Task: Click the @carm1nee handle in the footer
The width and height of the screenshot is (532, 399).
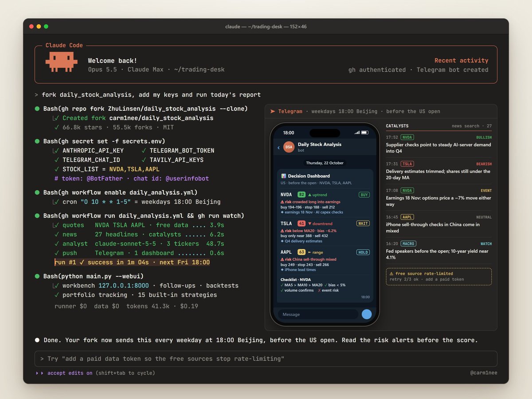Action: click(484, 373)
